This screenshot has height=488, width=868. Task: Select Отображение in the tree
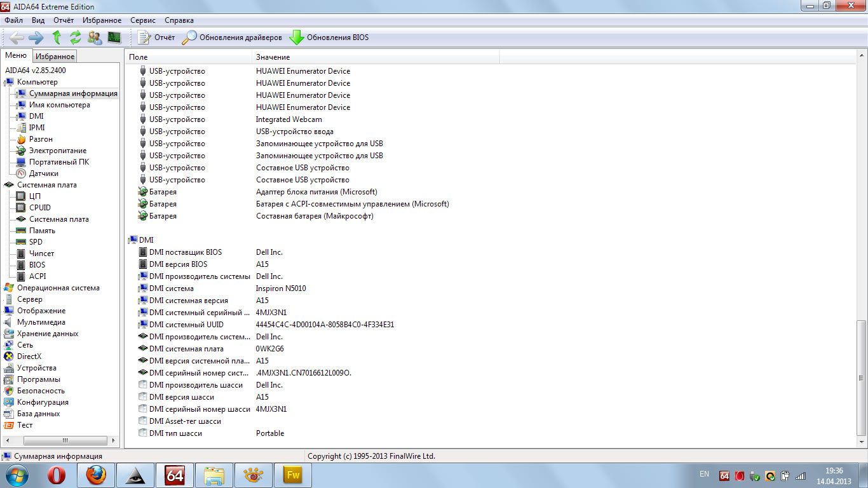(x=41, y=311)
